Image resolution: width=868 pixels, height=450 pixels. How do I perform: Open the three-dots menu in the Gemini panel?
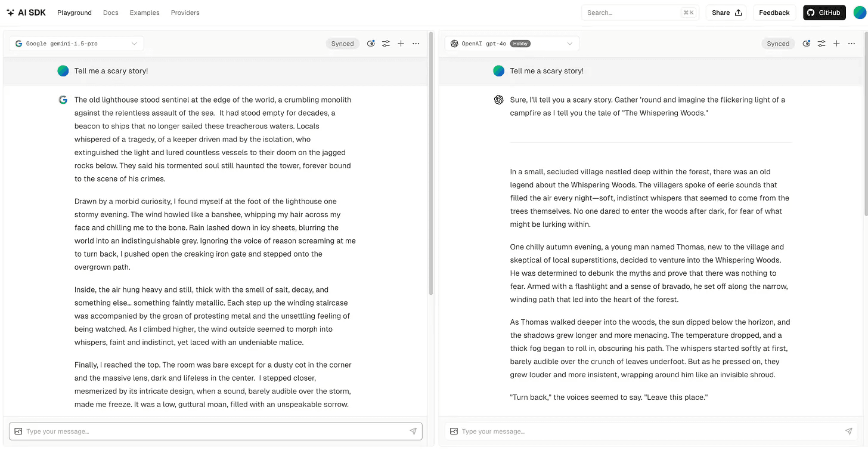coord(416,44)
